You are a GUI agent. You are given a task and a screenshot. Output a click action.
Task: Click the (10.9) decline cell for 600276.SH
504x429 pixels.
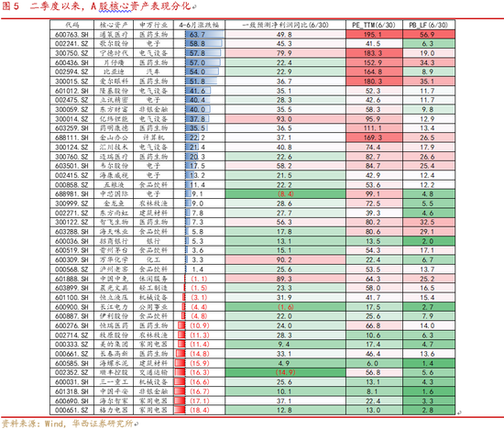click(199, 325)
